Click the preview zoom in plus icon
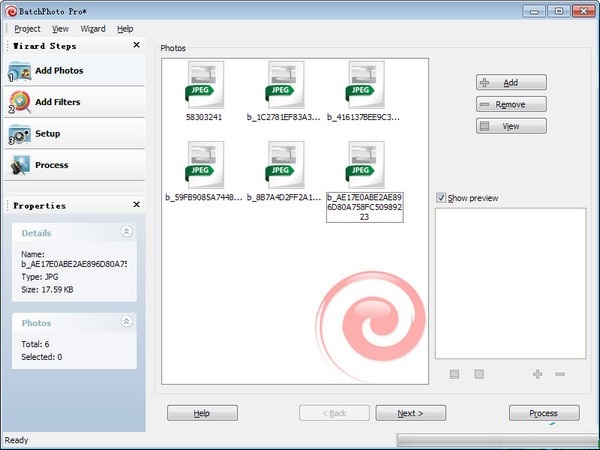 point(538,374)
